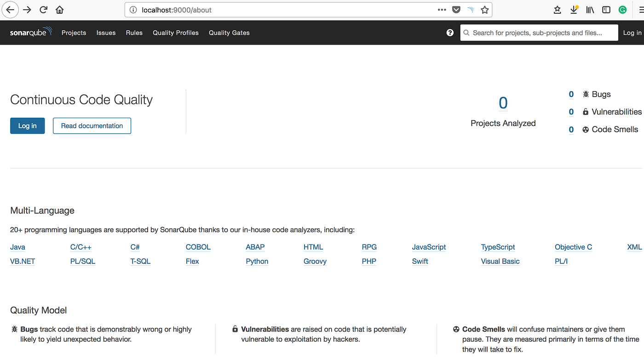The height and width of the screenshot is (359, 644).
Task: Open Quality Gates in the navigation
Action: coord(229,33)
